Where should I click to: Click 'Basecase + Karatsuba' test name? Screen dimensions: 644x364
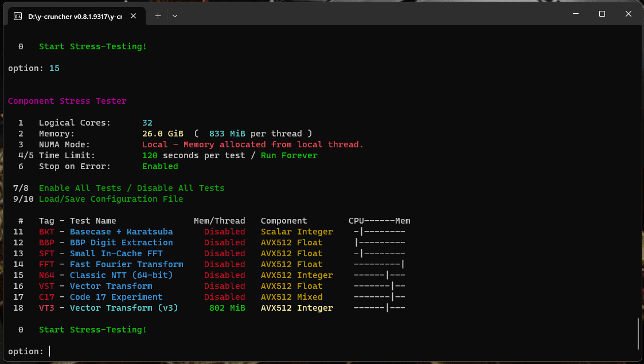pos(122,232)
